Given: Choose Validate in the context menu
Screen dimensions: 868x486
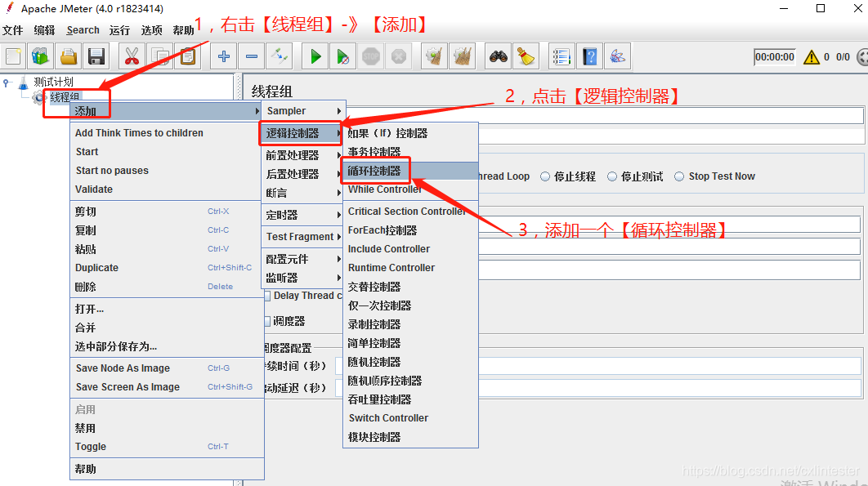Looking at the screenshot, I should click(166, 189).
